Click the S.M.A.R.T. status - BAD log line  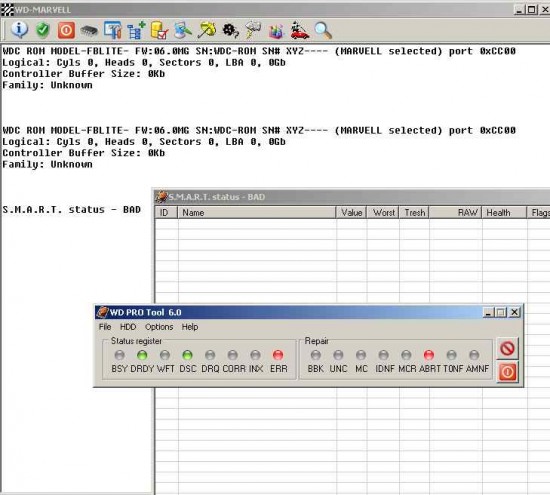coord(72,209)
